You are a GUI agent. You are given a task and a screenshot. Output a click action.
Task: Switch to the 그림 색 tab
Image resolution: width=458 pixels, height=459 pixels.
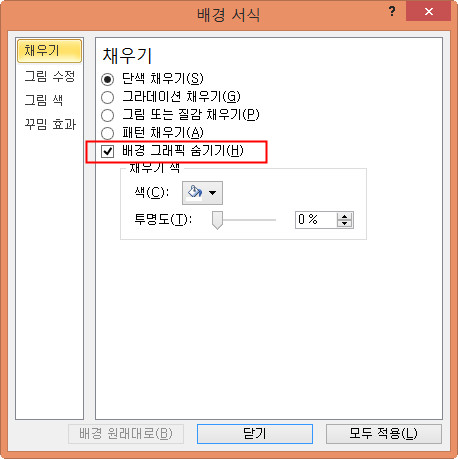(x=44, y=100)
